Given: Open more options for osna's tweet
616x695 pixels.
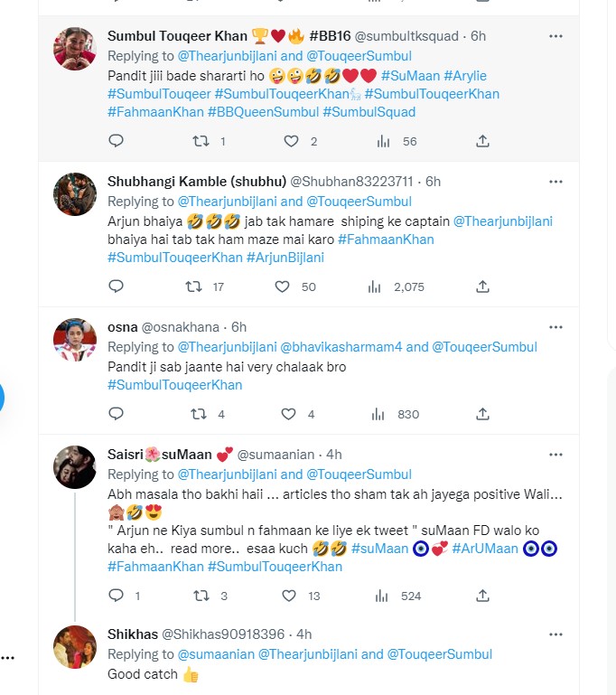Looking at the screenshot, I should point(555,327).
